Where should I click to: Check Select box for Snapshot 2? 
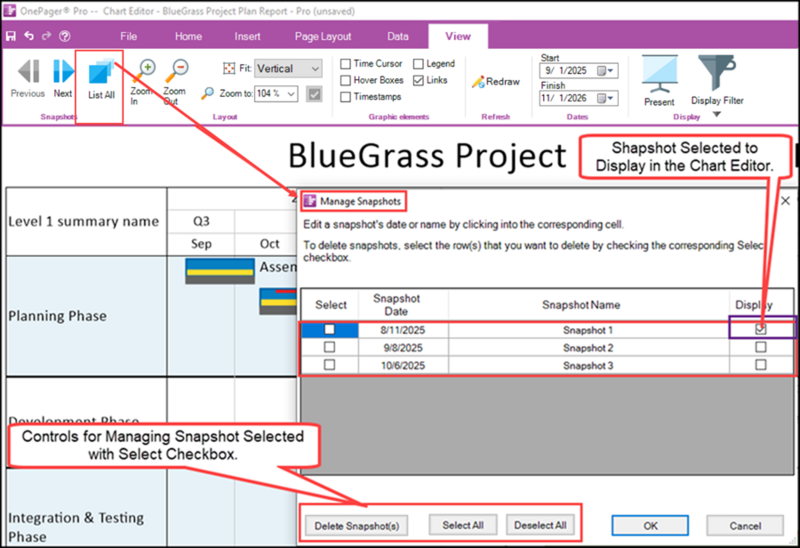[x=330, y=347]
